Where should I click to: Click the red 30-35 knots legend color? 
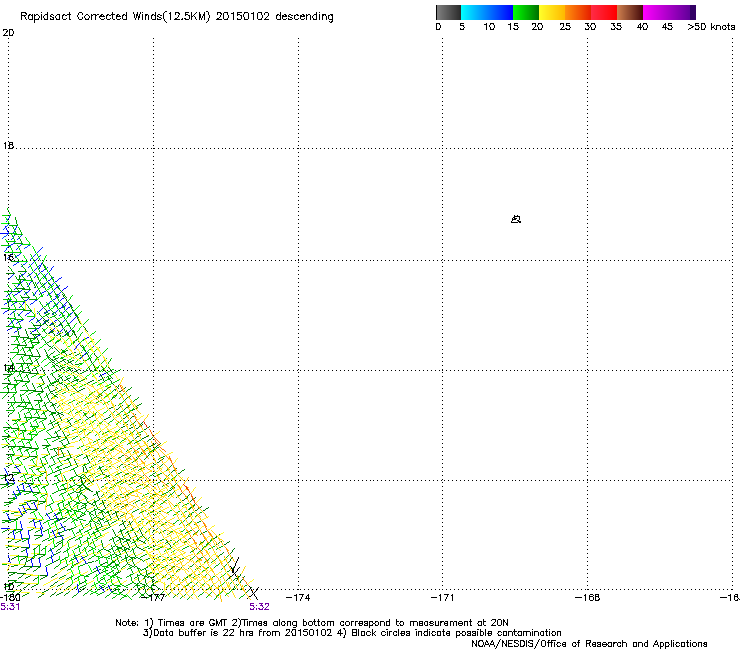click(604, 12)
